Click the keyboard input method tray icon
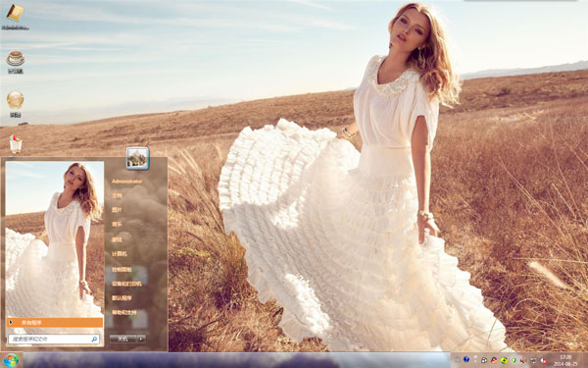 458,360
